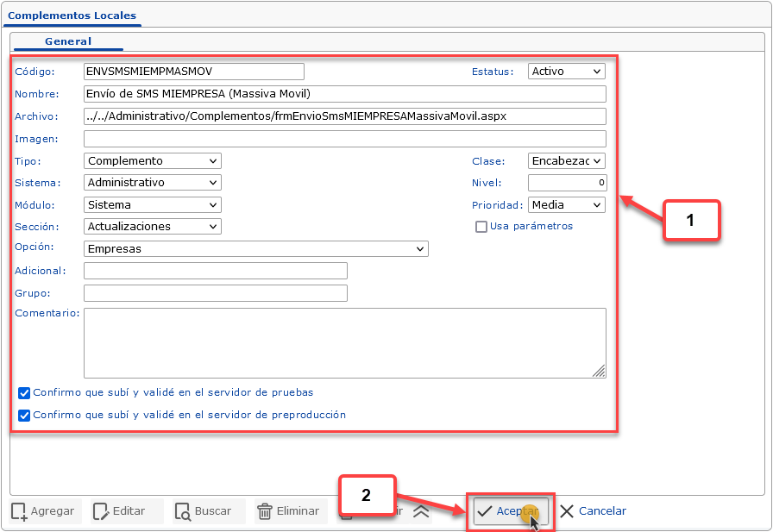Click the Aceptar checkmark icon

[x=485, y=511]
